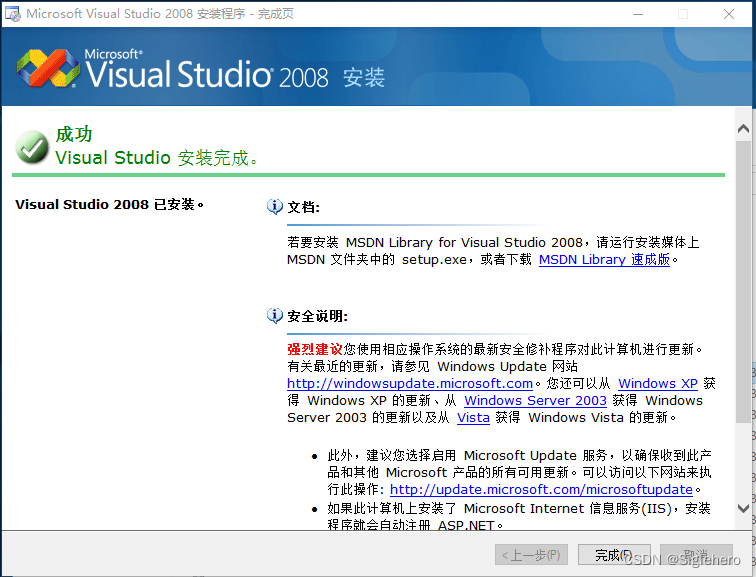This screenshot has width=756, height=577.
Task: Click the info icon beside 安全说明 heading
Action: [x=275, y=316]
